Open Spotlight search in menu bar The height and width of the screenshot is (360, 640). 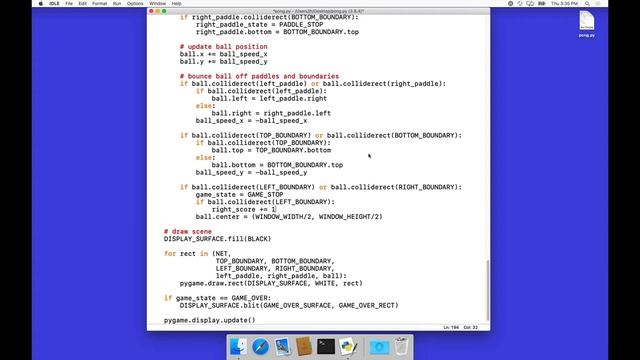(x=587, y=3)
